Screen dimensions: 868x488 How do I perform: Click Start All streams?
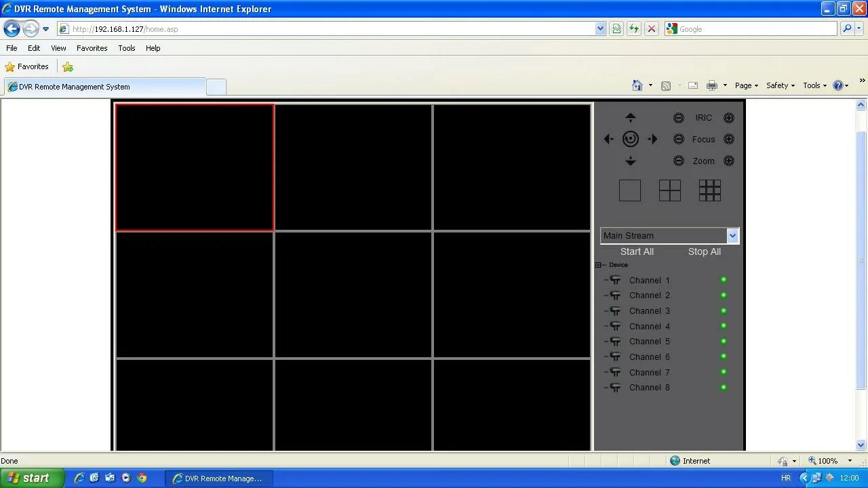click(637, 251)
